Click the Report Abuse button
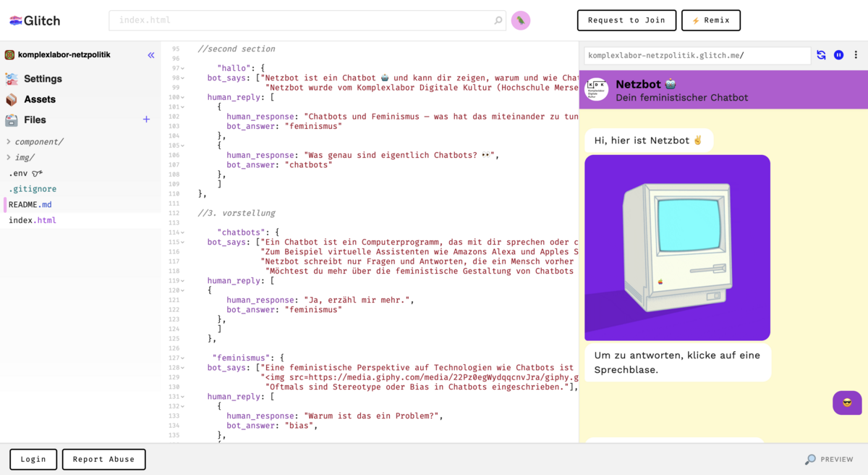Screen dimensions: 868x475 103,459
